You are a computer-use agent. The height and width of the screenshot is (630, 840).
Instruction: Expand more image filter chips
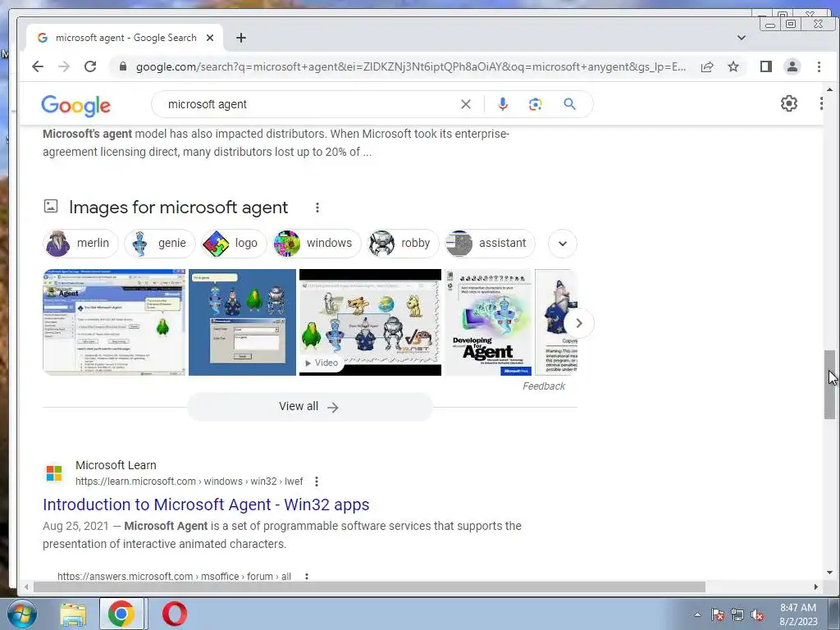[x=563, y=244]
